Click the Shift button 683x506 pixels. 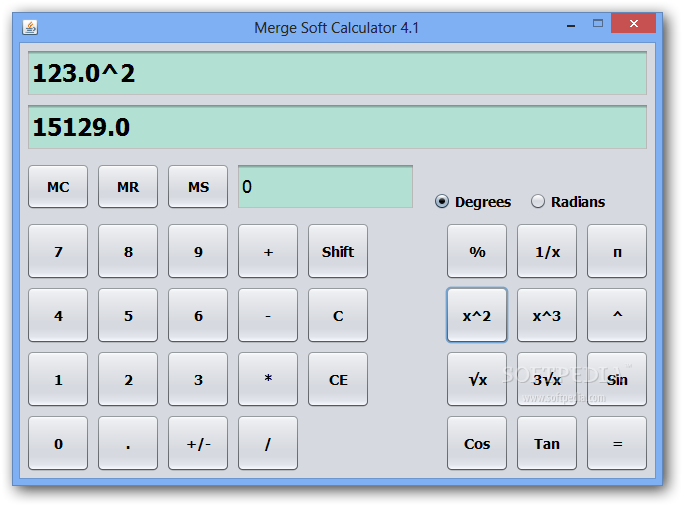pyautogui.click(x=338, y=251)
